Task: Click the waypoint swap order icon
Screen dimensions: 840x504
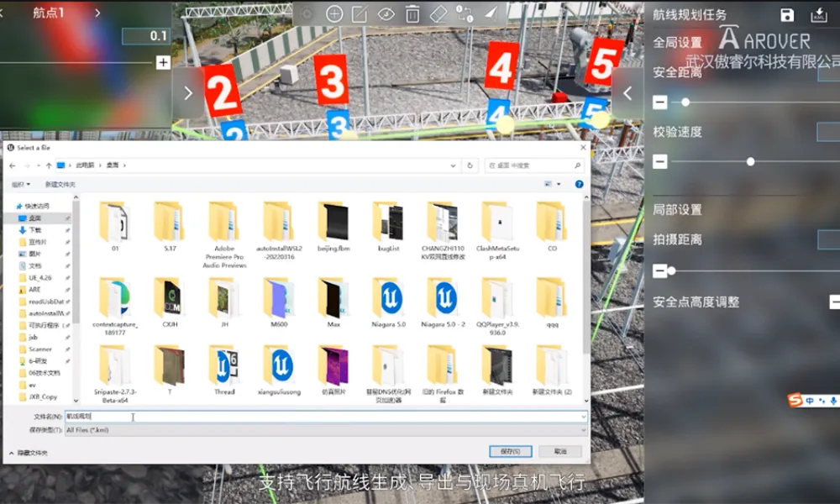Action: click(464, 14)
